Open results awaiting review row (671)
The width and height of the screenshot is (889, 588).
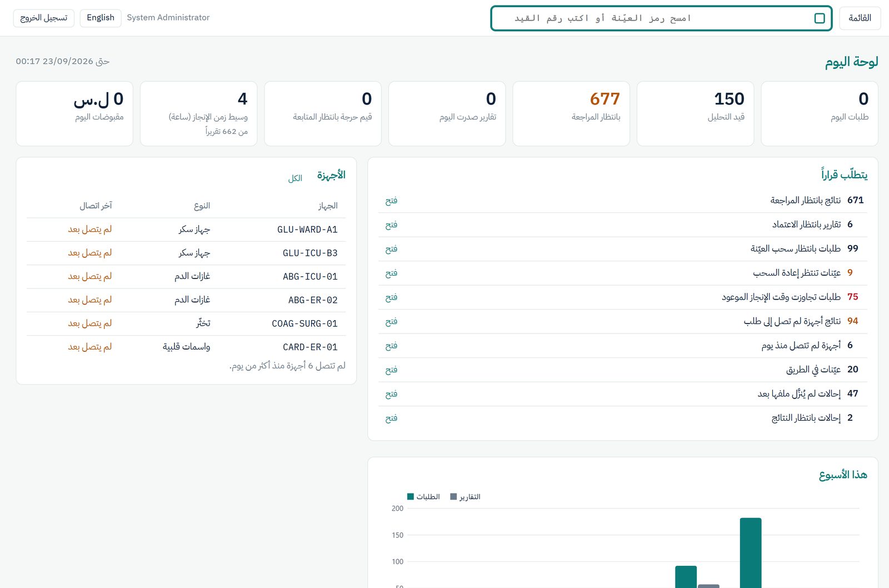[x=622, y=201]
